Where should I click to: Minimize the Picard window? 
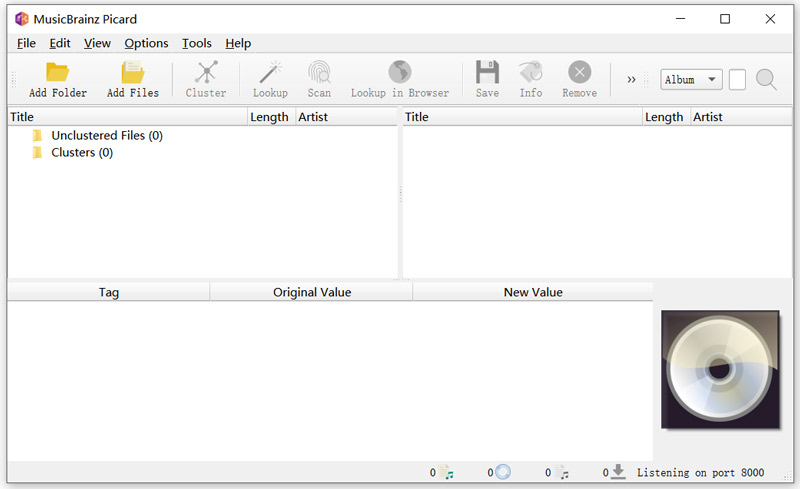pos(680,19)
